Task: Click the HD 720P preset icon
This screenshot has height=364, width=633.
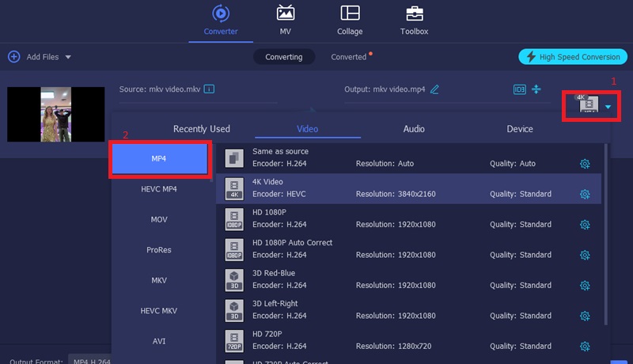Action: 234,341
